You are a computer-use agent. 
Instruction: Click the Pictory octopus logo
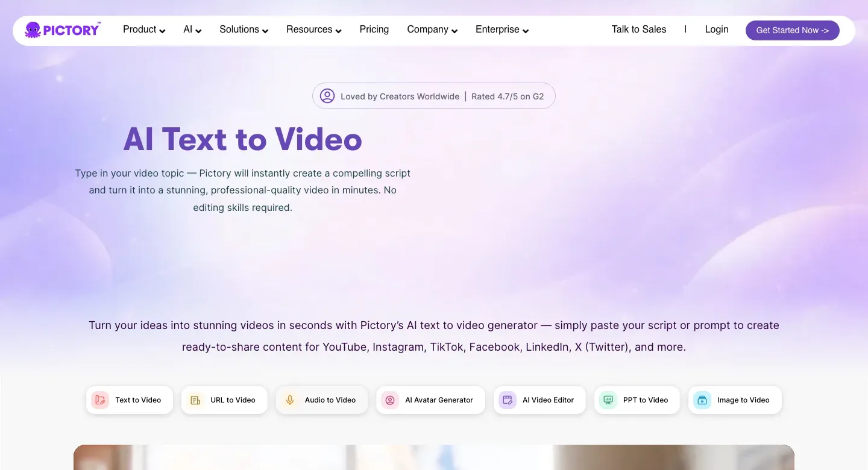point(63,30)
